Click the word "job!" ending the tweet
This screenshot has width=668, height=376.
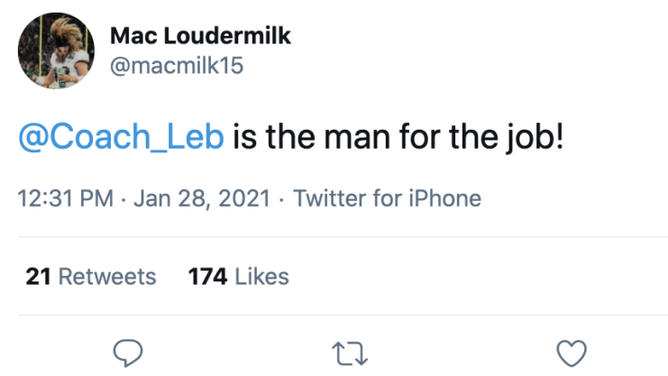[535, 137]
